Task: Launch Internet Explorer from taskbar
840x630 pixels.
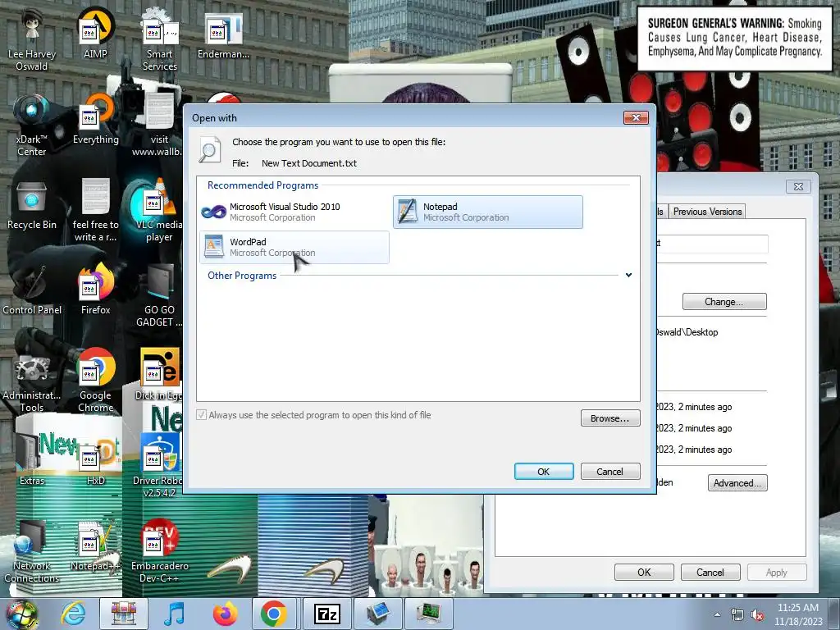Action: click(73, 614)
